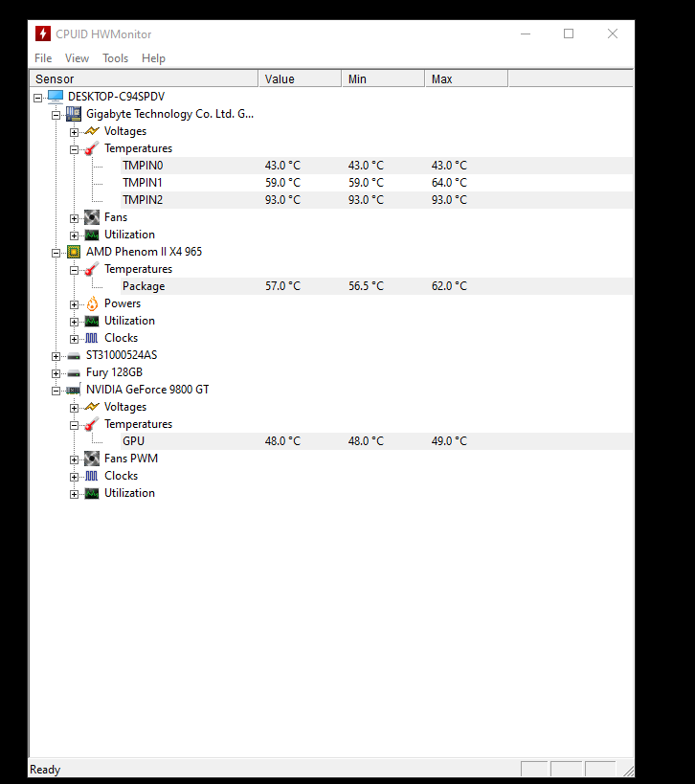Click the NVIDIA GeForce graphics card icon

[74, 390]
